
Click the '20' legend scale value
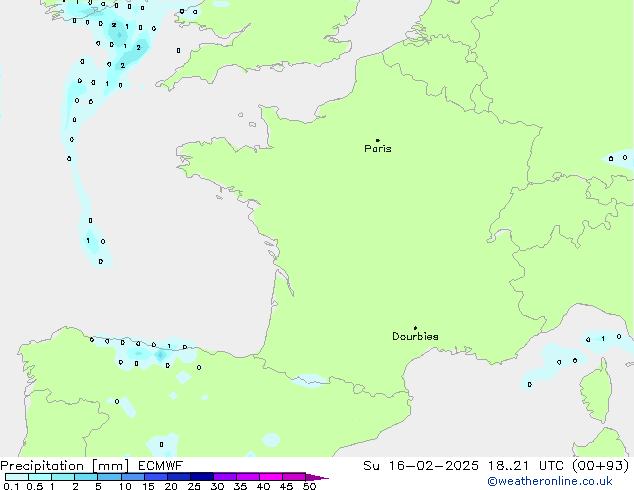[171, 486]
